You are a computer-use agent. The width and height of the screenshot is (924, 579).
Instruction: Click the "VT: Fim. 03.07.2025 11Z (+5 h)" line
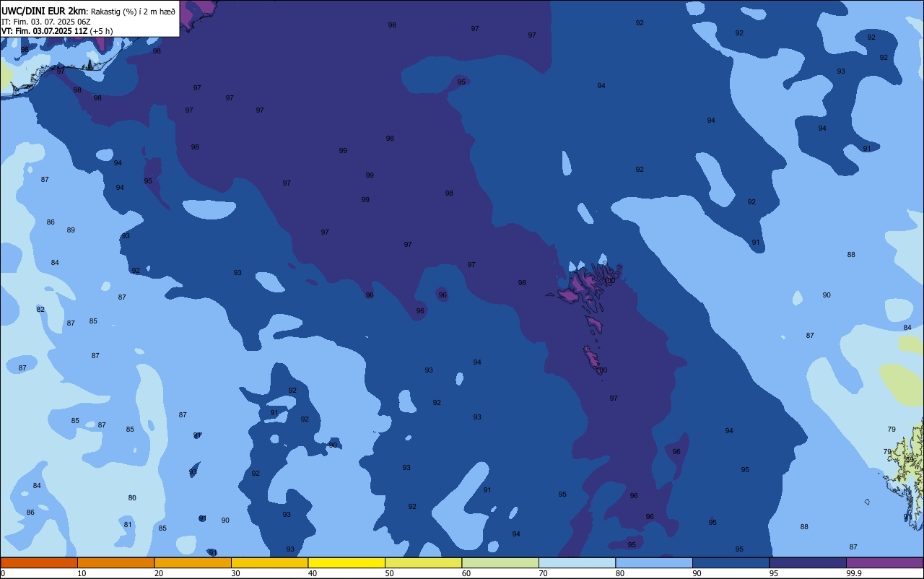coord(57,31)
